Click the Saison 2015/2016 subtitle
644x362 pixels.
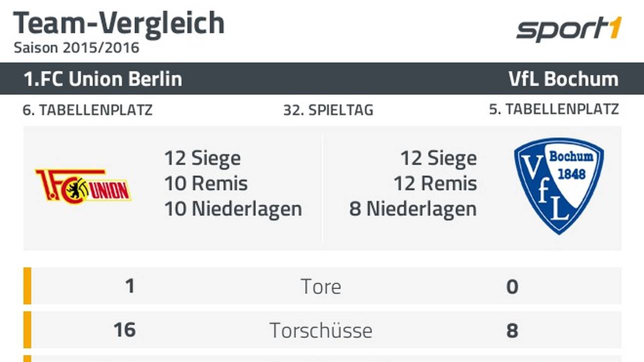click(x=76, y=48)
